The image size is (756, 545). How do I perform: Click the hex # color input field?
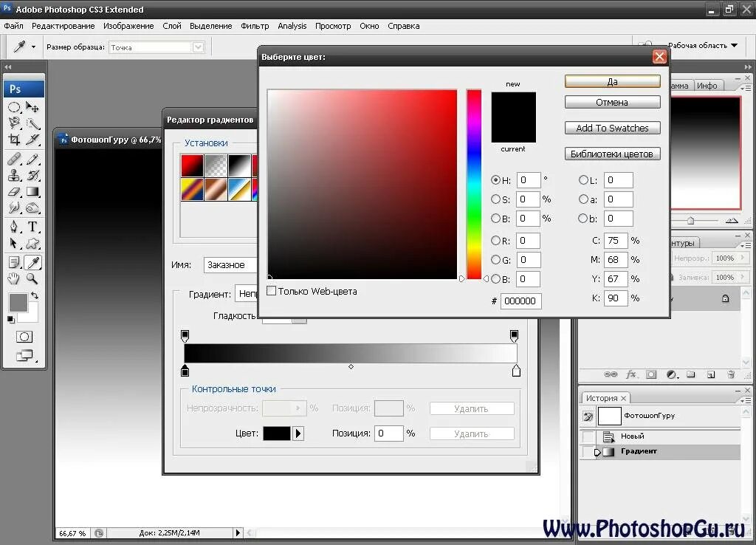tap(520, 301)
